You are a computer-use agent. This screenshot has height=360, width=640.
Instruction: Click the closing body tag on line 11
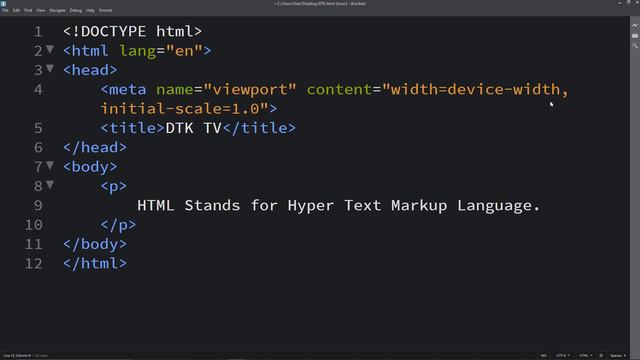pos(95,244)
